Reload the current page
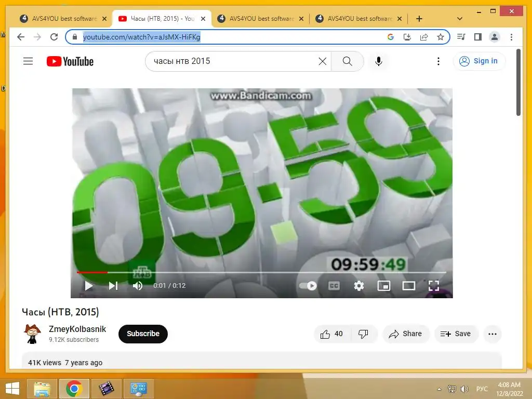Image resolution: width=532 pixels, height=399 pixels. click(x=54, y=37)
